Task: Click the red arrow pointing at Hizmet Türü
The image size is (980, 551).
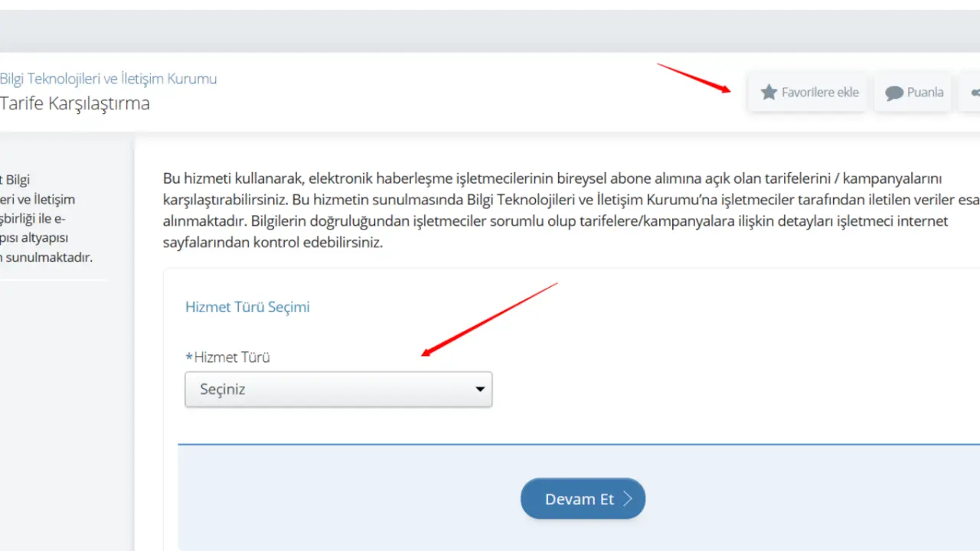Action: (490, 319)
